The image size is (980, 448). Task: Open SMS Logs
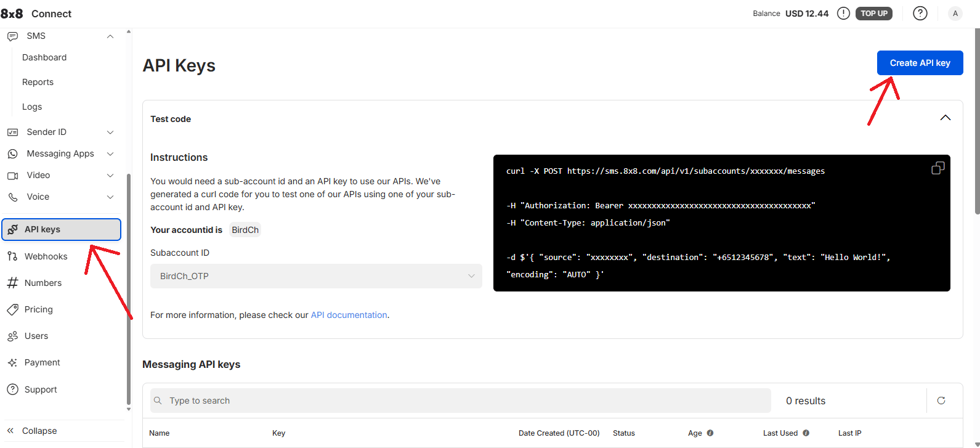[32, 107]
